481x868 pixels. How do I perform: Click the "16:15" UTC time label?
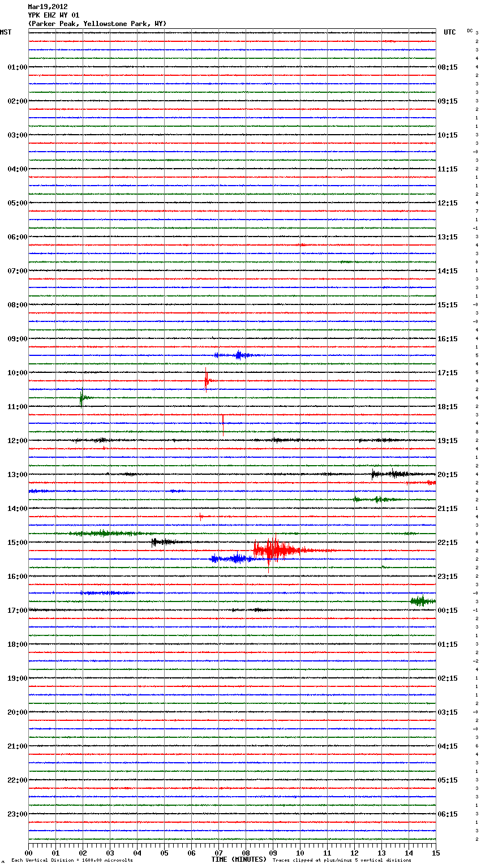[x=448, y=339]
